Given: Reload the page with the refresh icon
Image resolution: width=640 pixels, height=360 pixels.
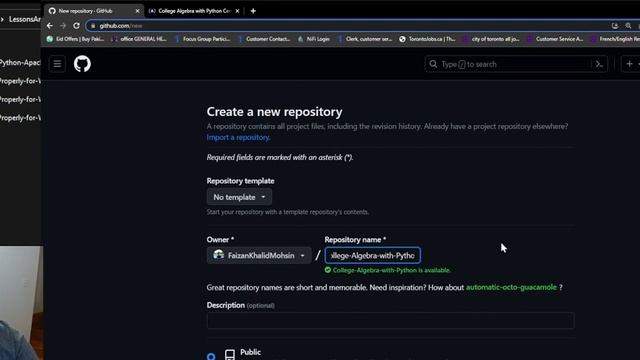Looking at the screenshot, I should coord(76,26).
